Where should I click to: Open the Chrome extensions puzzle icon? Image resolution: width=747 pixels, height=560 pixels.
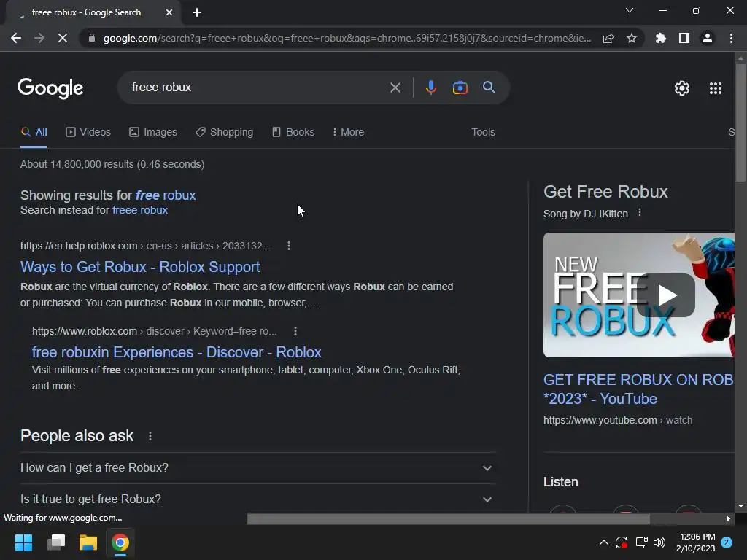tap(661, 38)
